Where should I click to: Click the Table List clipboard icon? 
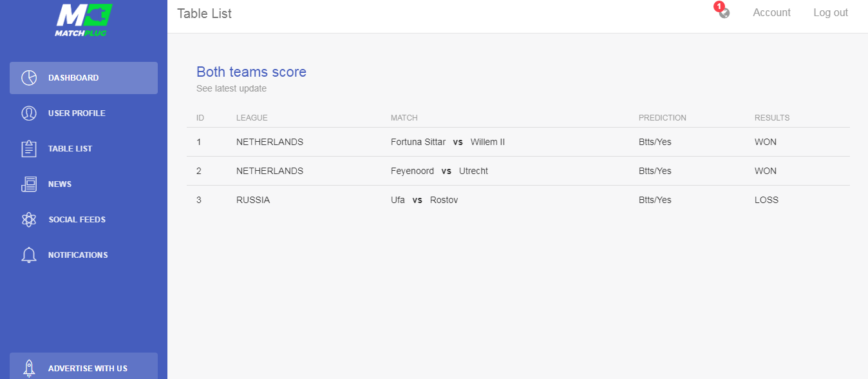pyautogui.click(x=29, y=149)
